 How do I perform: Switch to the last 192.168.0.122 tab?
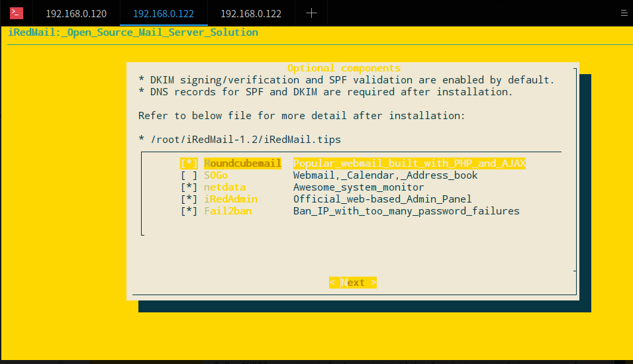coord(251,14)
